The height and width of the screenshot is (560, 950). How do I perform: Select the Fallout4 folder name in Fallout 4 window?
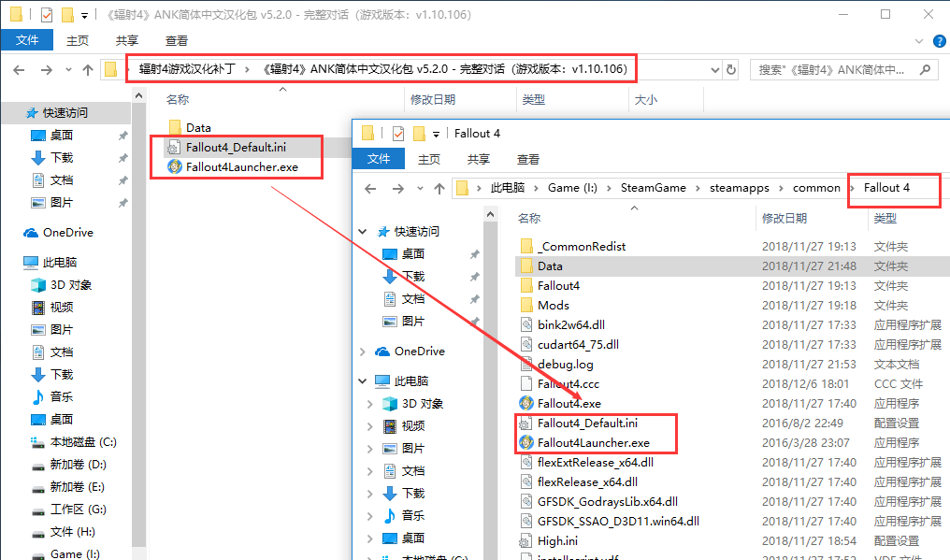pyautogui.click(x=558, y=285)
